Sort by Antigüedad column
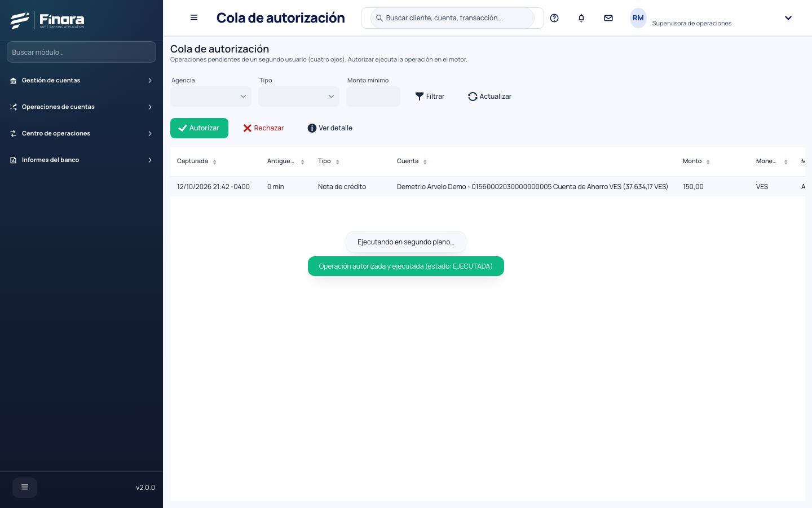 pyautogui.click(x=302, y=162)
